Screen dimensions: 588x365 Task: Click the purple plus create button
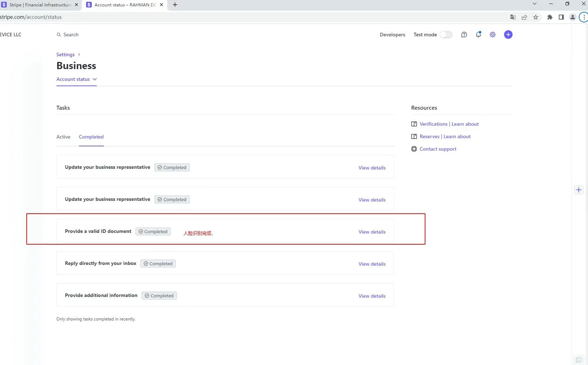point(508,35)
